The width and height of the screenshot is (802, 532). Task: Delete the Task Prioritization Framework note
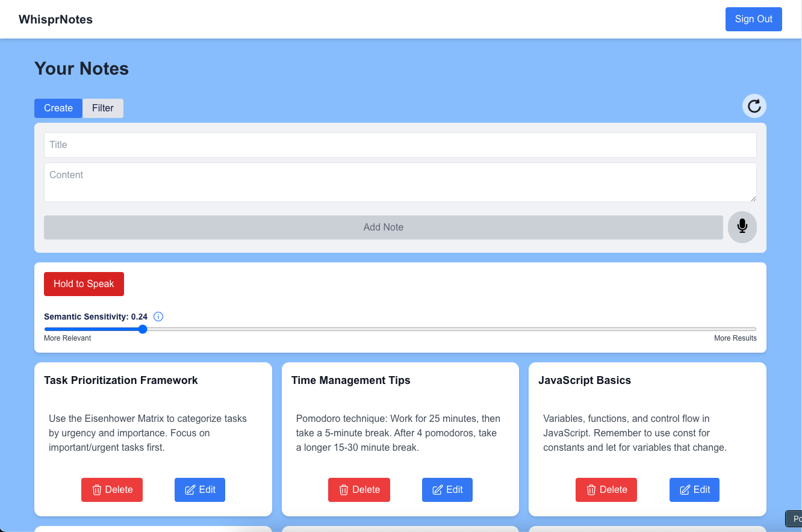pos(112,490)
